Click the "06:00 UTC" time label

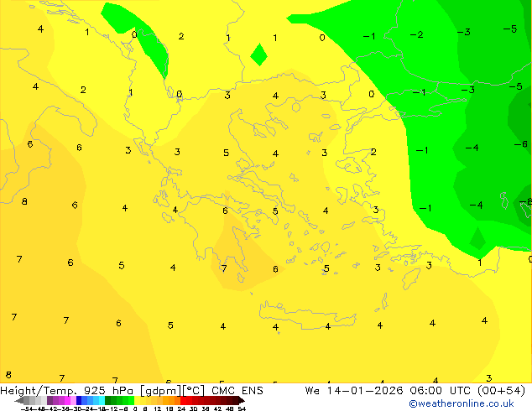coord(440,391)
